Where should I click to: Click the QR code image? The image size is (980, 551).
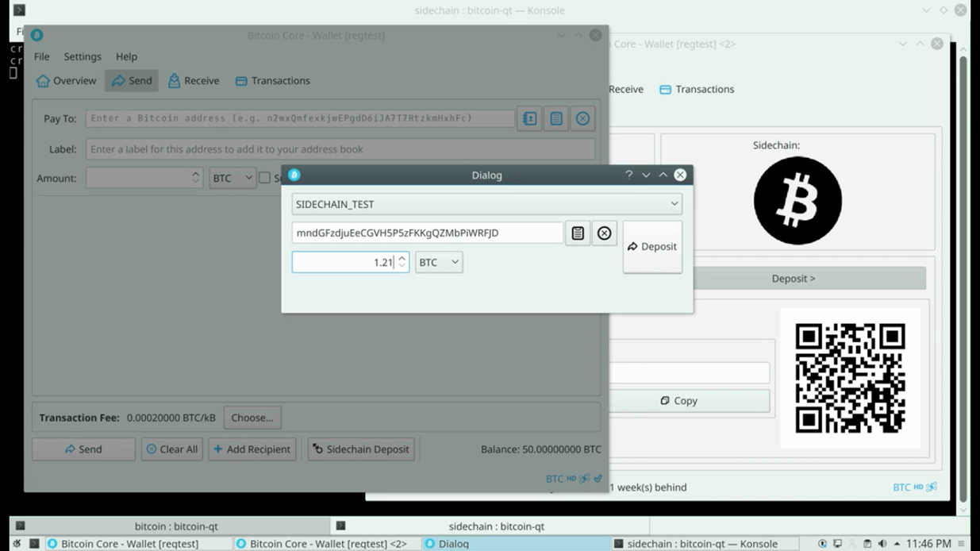[x=850, y=378]
